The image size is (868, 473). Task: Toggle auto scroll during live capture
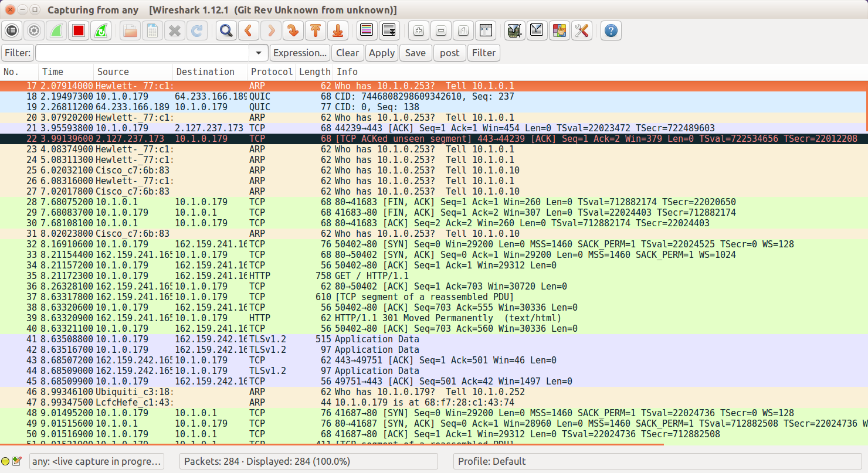click(388, 30)
